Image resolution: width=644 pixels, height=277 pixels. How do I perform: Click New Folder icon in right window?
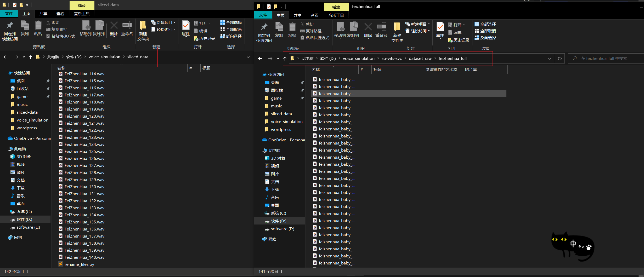(x=397, y=32)
